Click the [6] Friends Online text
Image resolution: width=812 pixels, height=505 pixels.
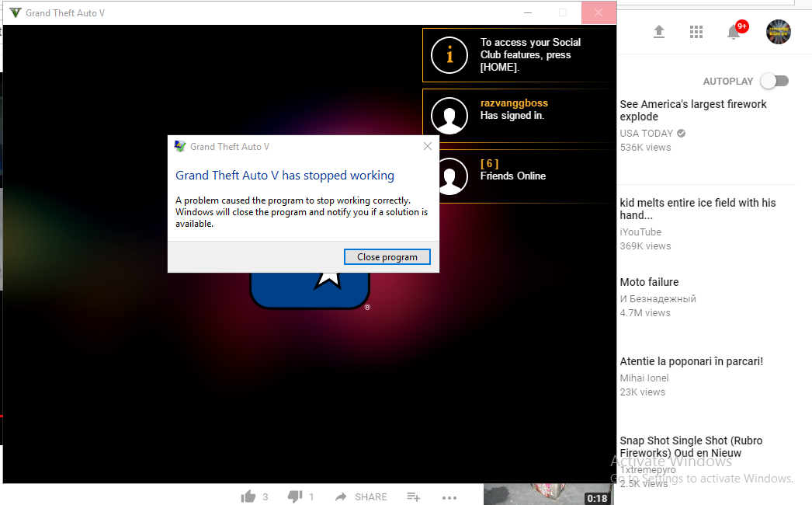coord(512,170)
